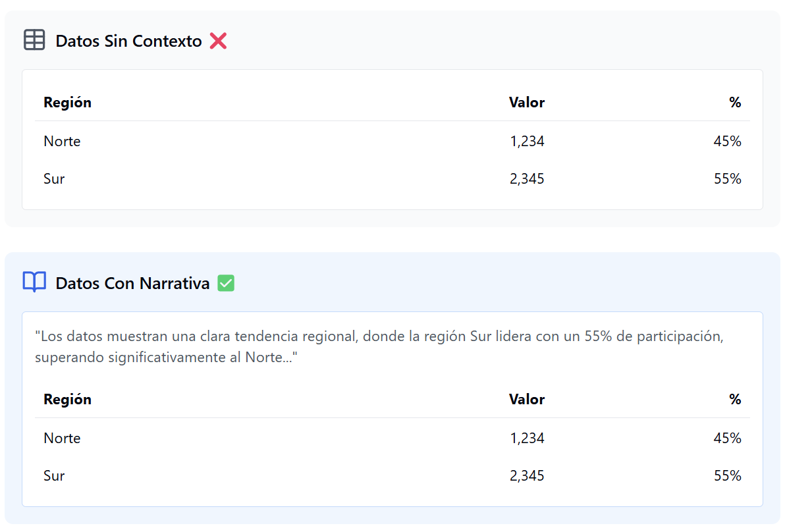Click value 2,345 in the Con Narrativa table

(x=527, y=475)
